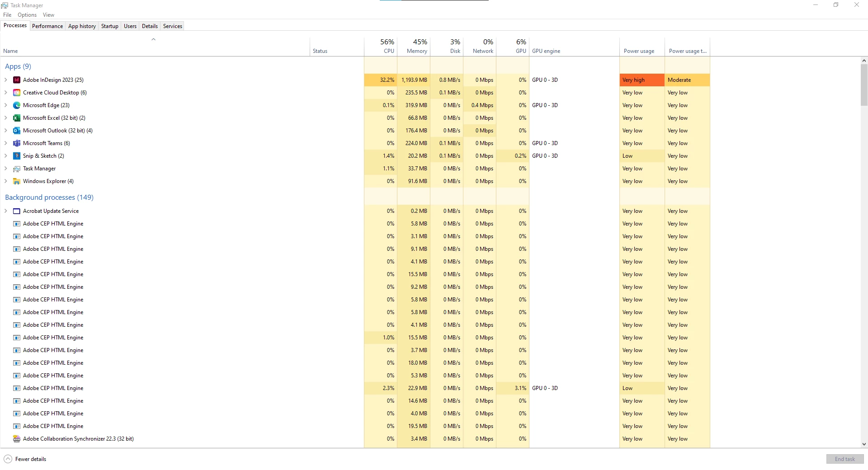Expand the Microsoft Outlook process group

click(x=6, y=131)
